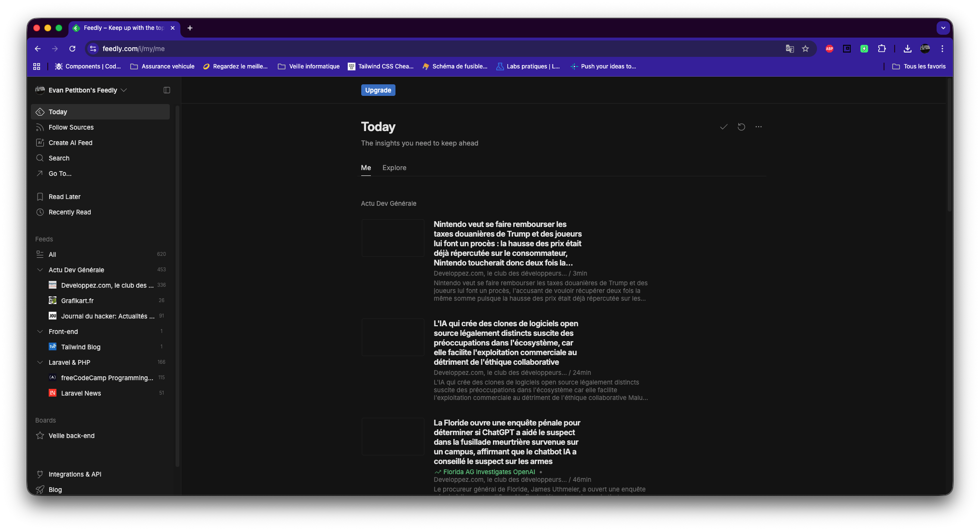
Task: Collapse the Laravel & PHP folder
Action: coord(40,362)
